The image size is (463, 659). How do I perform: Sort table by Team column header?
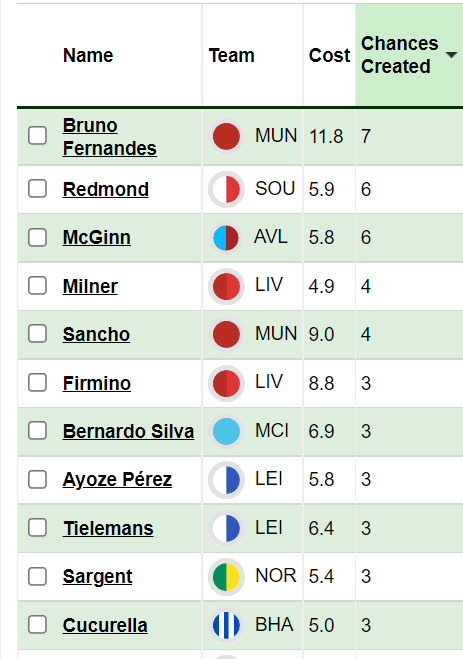232,55
